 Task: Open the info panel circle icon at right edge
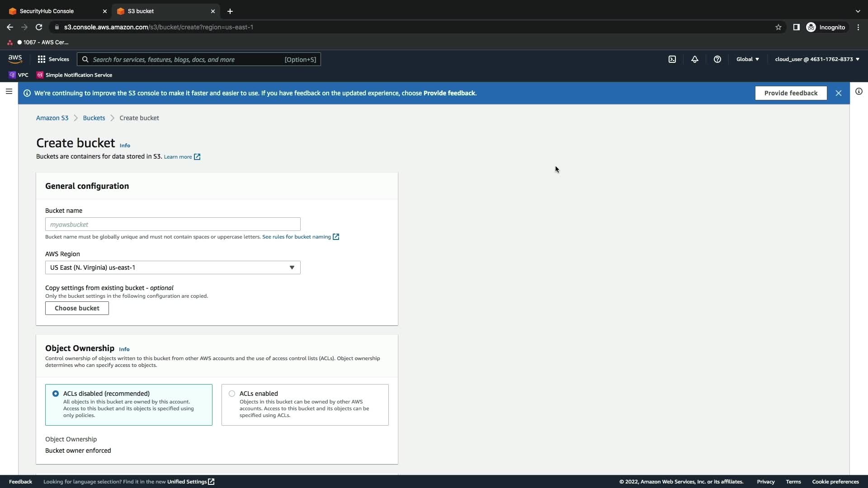click(859, 92)
